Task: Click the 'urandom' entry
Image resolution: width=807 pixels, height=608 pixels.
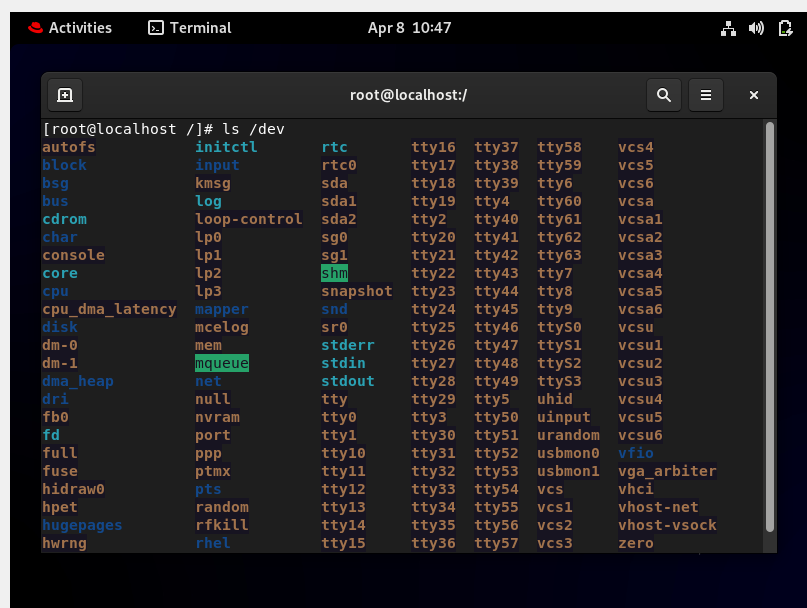Action: click(568, 436)
